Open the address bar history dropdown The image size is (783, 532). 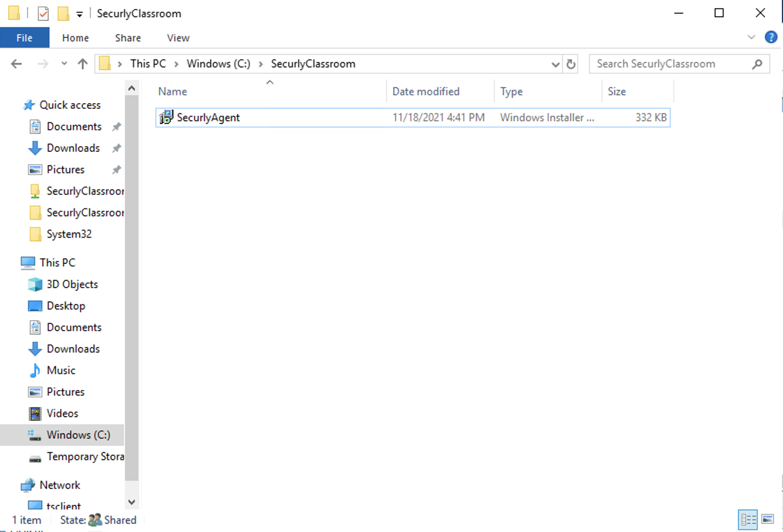555,64
